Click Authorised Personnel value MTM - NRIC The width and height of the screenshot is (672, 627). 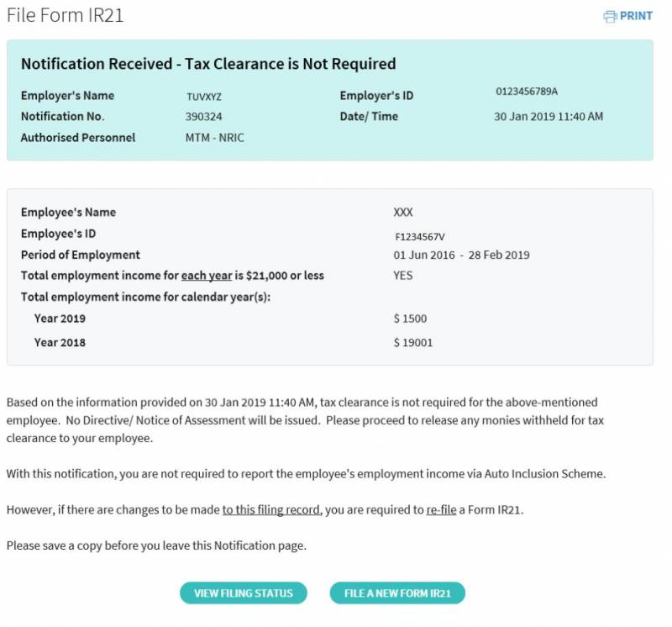(x=214, y=138)
